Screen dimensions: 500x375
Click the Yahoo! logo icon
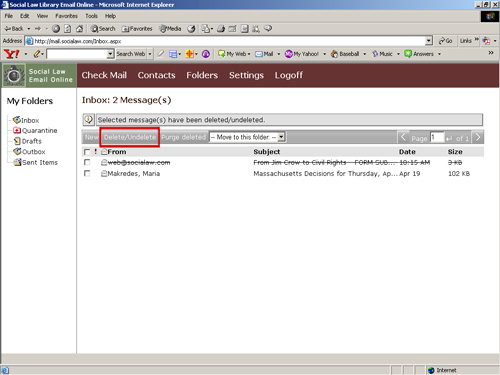click(12, 54)
